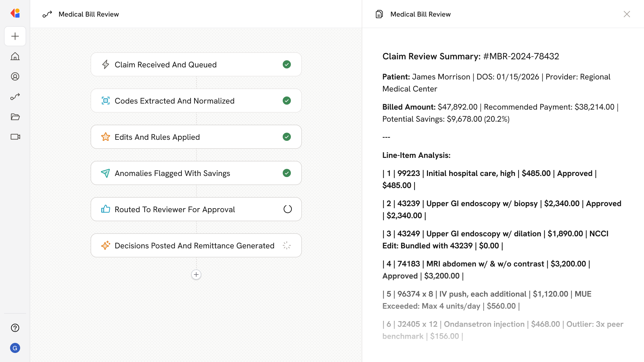Close the Medical Bill Review side panel
Viewport: 644px width, 362px height.
pos(627,14)
